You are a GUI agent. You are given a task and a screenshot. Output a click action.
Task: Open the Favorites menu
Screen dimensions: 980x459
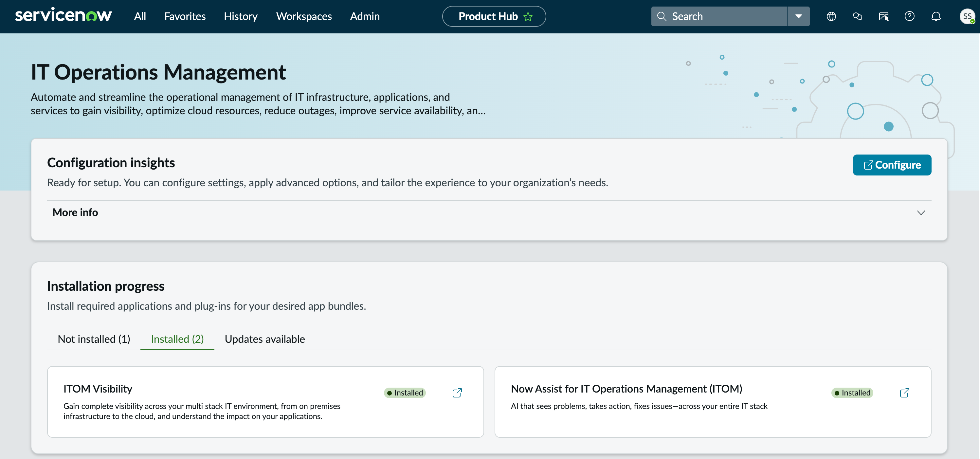coord(185,16)
